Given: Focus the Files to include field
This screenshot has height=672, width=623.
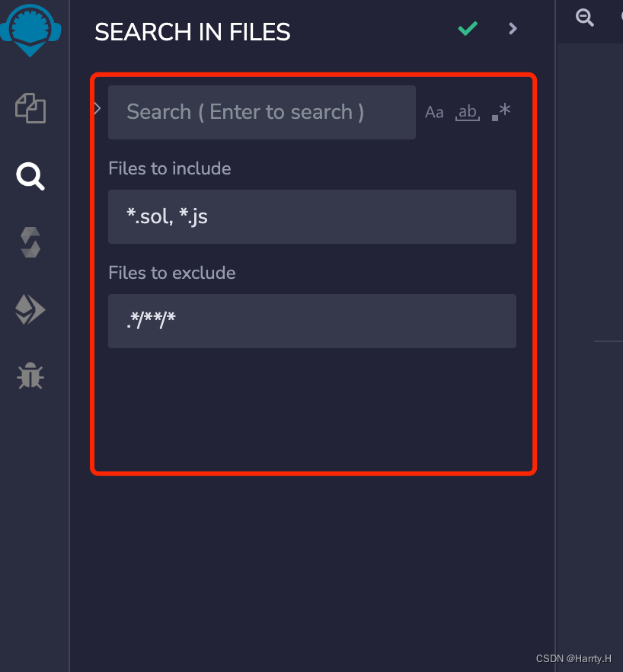Looking at the screenshot, I should point(312,217).
